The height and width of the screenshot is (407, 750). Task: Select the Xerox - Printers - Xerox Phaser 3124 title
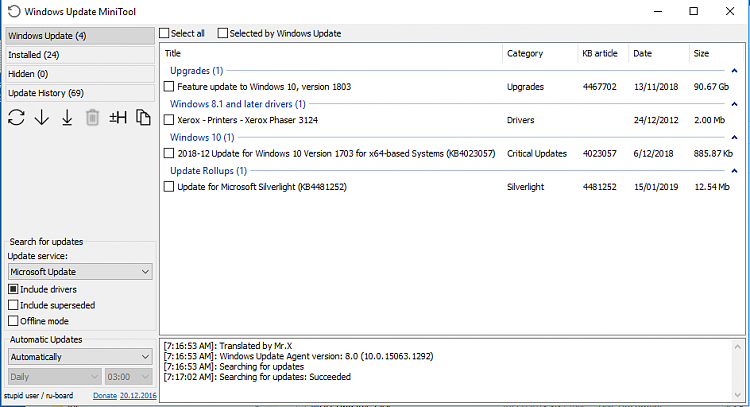pos(247,120)
